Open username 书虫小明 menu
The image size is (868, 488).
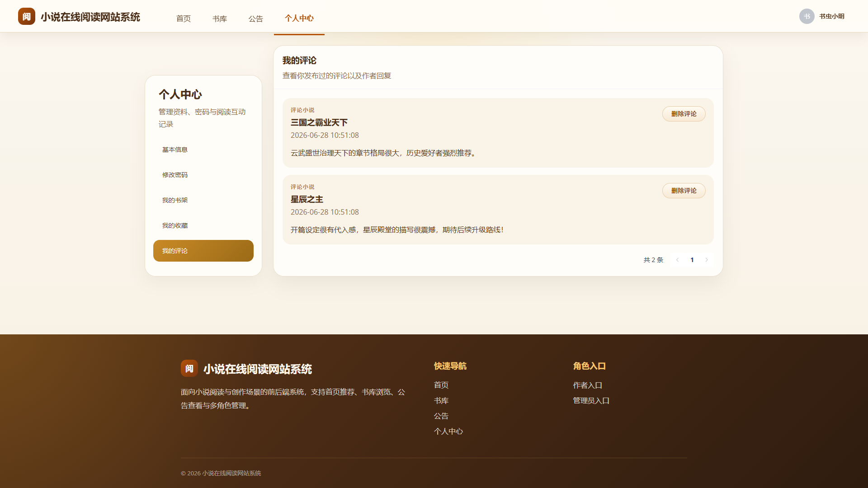(832, 16)
